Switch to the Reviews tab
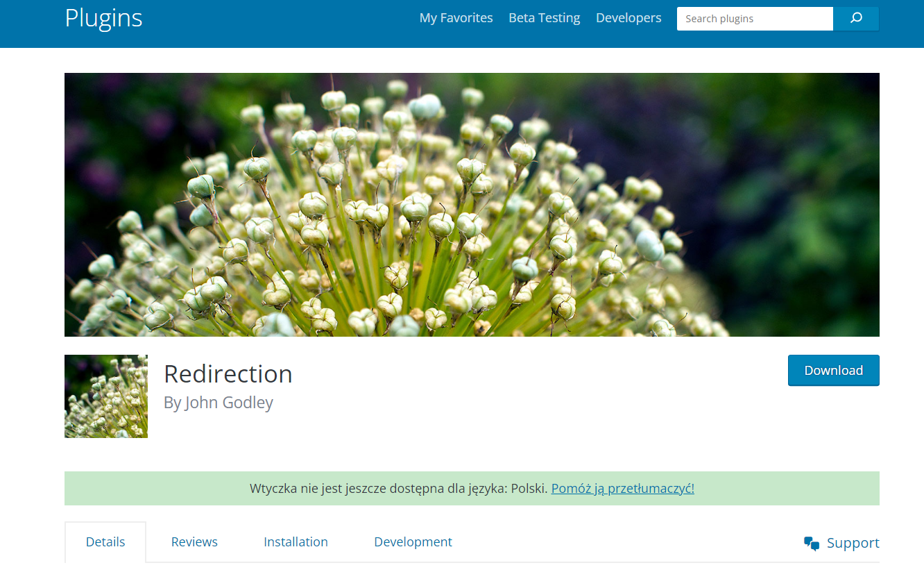Screen dimensions: 924x588 point(194,542)
